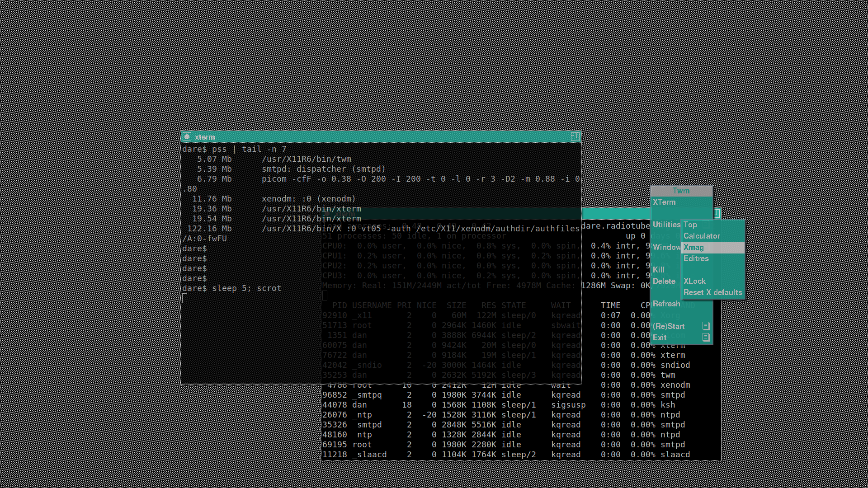Open Calculator from the Utilities submenu
The height and width of the screenshot is (488, 868).
[x=702, y=236]
